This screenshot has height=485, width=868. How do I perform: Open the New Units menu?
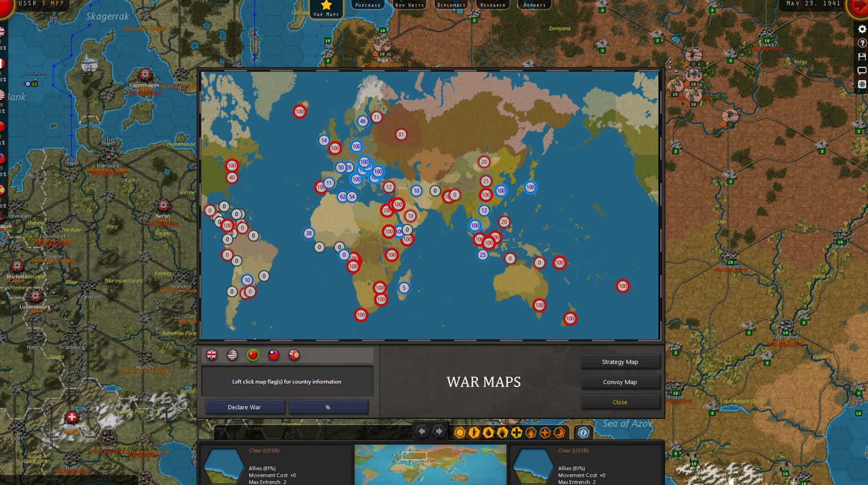pyautogui.click(x=409, y=5)
